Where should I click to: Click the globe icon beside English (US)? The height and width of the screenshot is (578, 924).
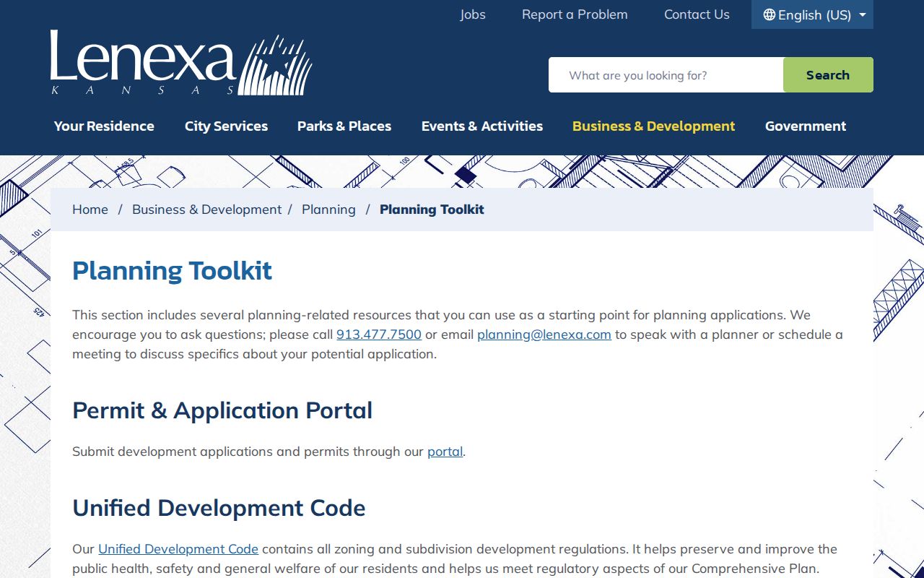770,14
